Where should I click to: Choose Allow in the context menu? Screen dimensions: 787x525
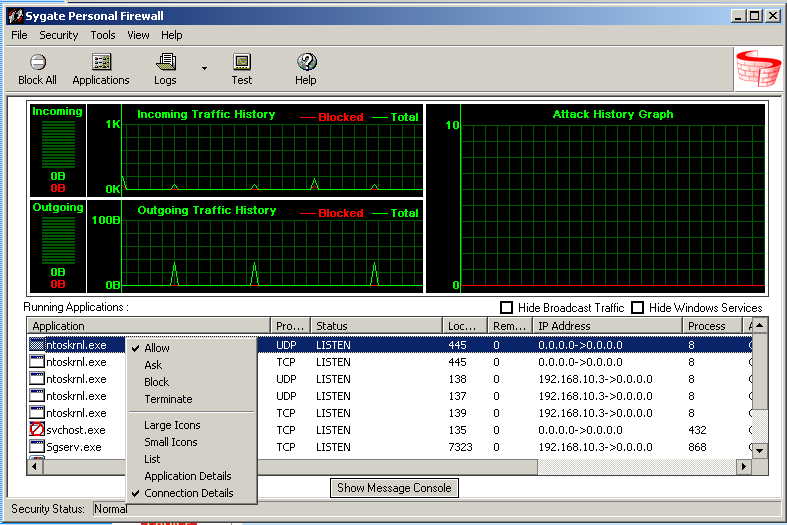coord(191,348)
